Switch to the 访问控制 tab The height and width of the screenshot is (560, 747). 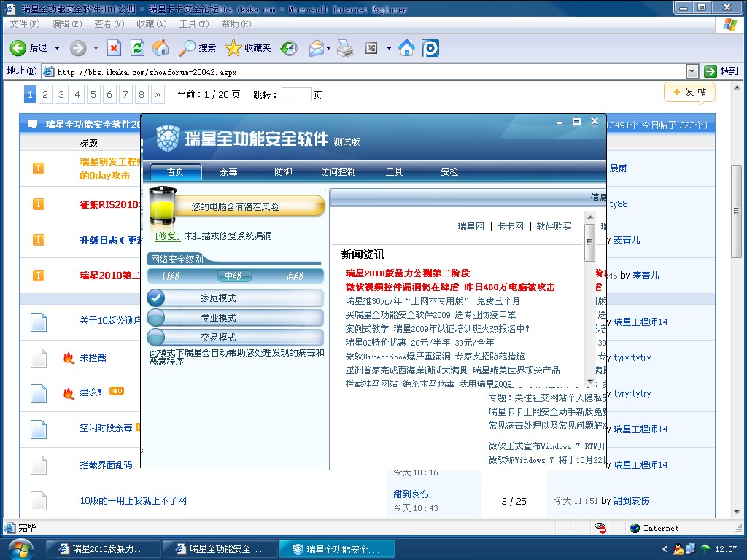[x=338, y=172]
